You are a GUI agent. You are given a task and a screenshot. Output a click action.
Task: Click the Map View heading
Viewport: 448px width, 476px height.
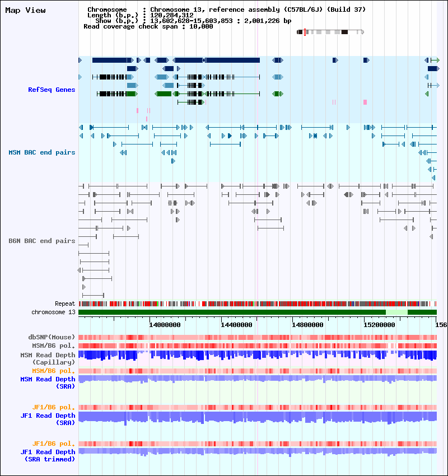[26, 10]
